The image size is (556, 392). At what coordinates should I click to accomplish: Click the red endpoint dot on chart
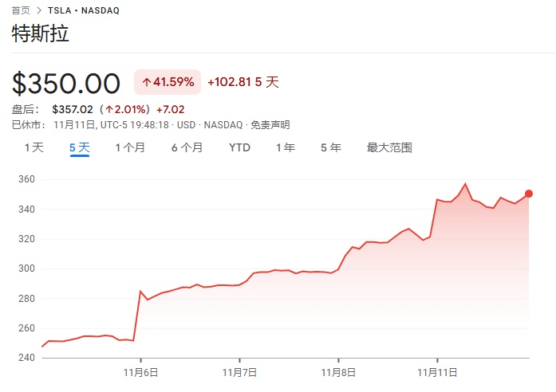point(529,194)
